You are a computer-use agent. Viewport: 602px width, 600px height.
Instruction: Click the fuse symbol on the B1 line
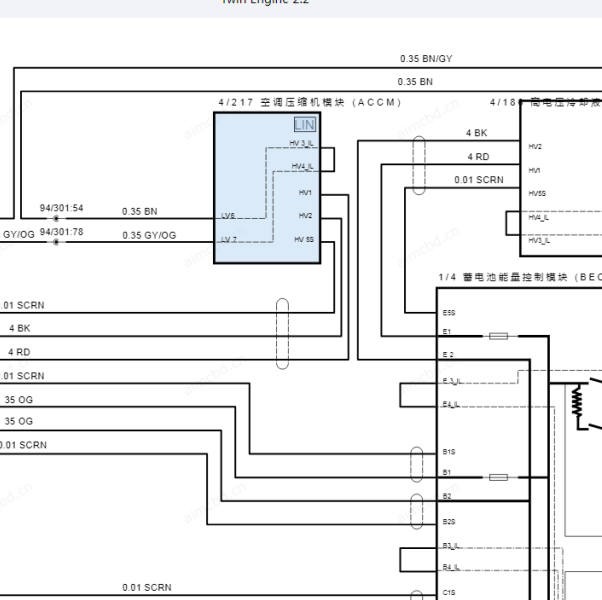tap(498, 477)
